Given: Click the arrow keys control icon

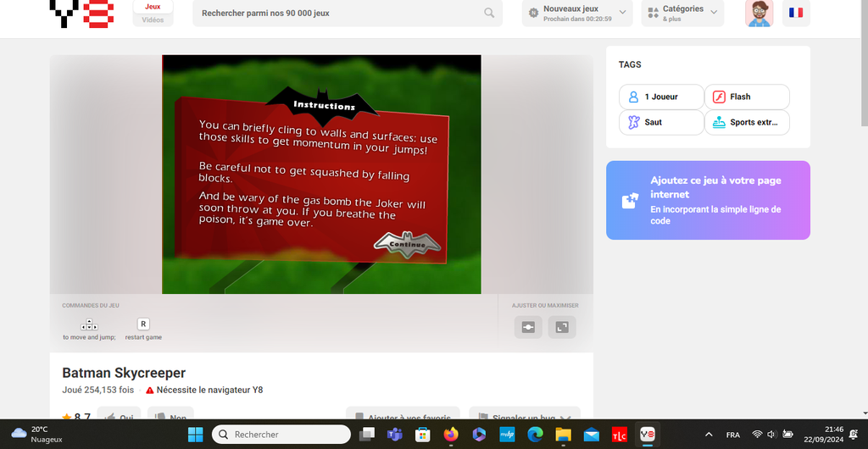Looking at the screenshot, I should 89,324.
